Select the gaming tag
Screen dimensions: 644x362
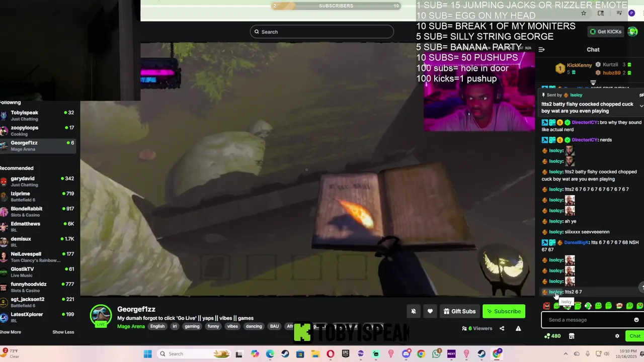[x=192, y=326]
